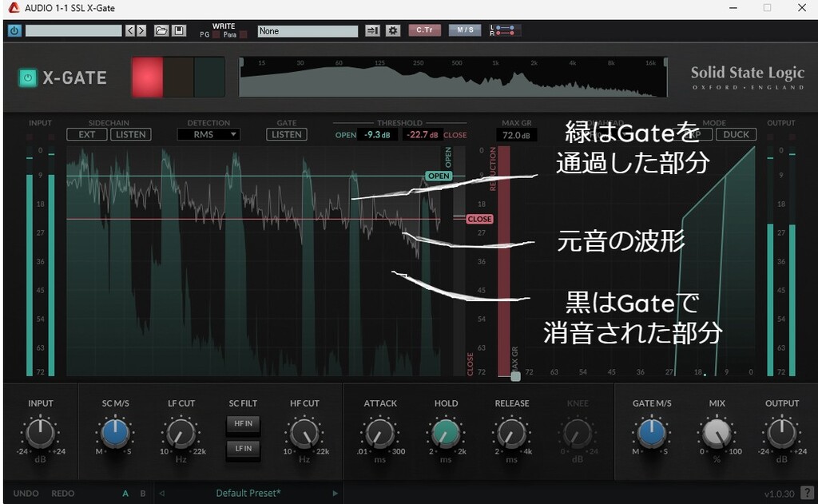This screenshot has height=504, width=818.
Task: Toggle the GATE LISTEN button
Action: (287, 135)
